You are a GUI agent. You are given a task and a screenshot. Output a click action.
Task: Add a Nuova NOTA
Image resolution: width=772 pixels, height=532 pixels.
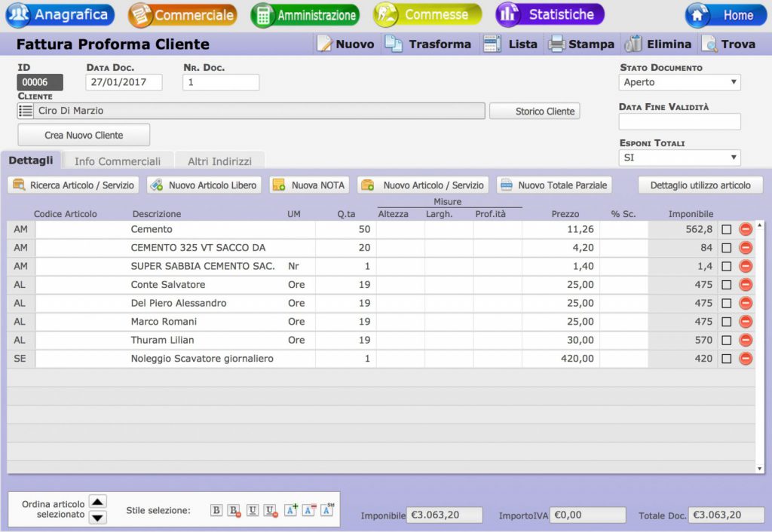click(309, 185)
